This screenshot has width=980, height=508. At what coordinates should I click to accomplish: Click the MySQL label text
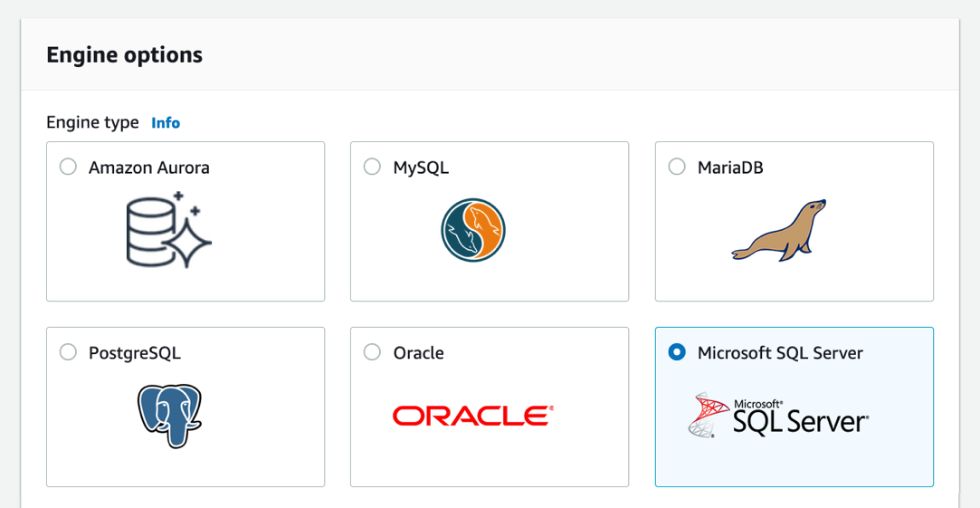point(421,168)
